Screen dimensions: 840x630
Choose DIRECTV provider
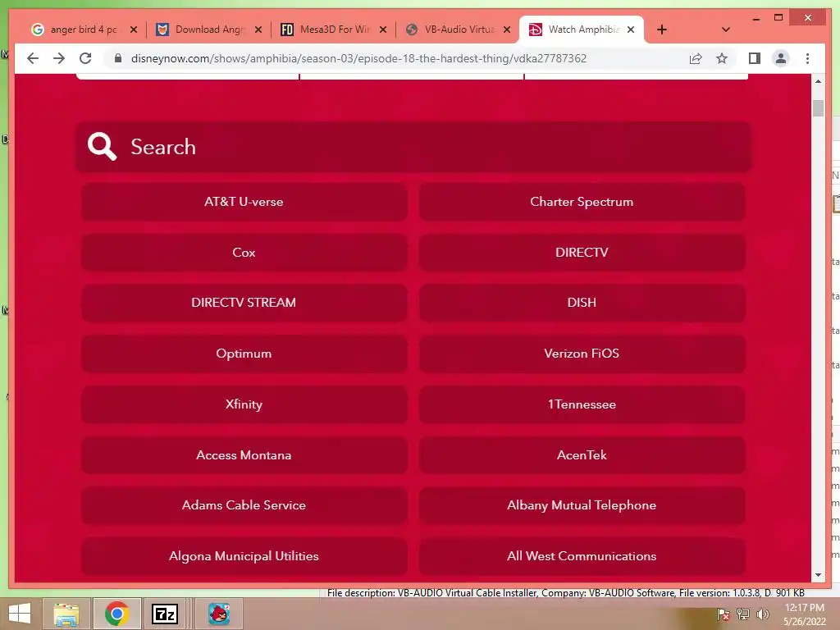582,253
